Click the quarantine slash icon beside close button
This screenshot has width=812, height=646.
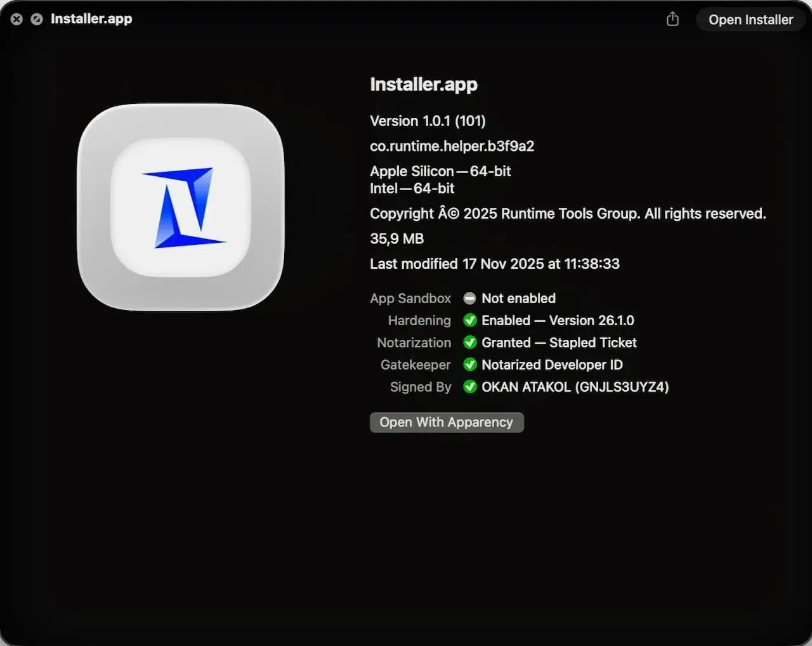[x=37, y=19]
